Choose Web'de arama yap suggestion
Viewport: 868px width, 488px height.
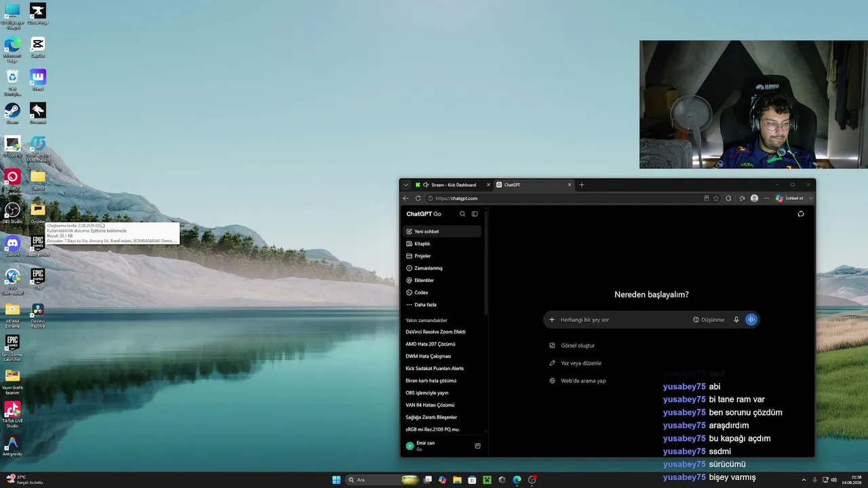(x=578, y=381)
